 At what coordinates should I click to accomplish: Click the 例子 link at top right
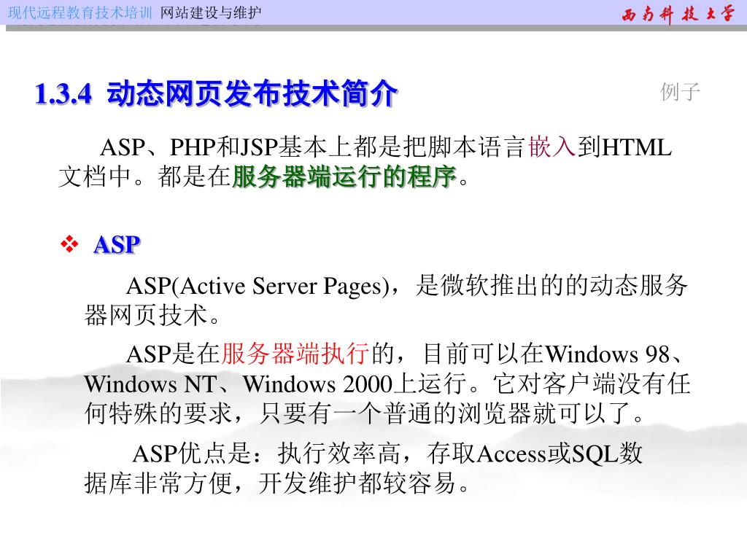tap(680, 92)
